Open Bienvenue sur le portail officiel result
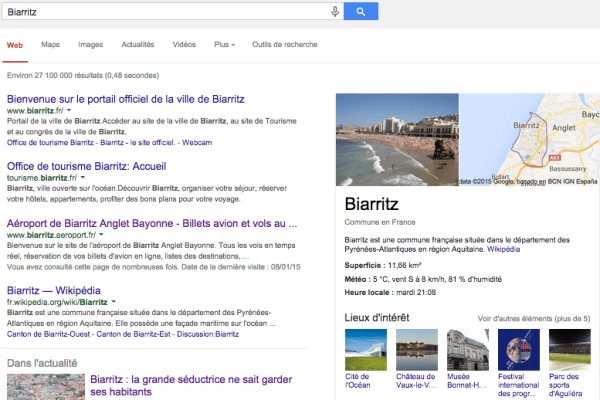The image size is (600, 400). (126, 99)
